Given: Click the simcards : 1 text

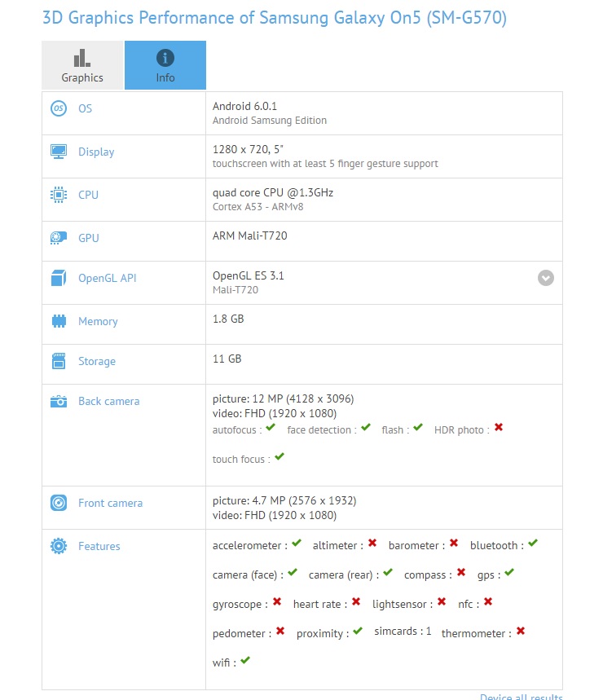Looking at the screenshot, I should coord(403,632).
